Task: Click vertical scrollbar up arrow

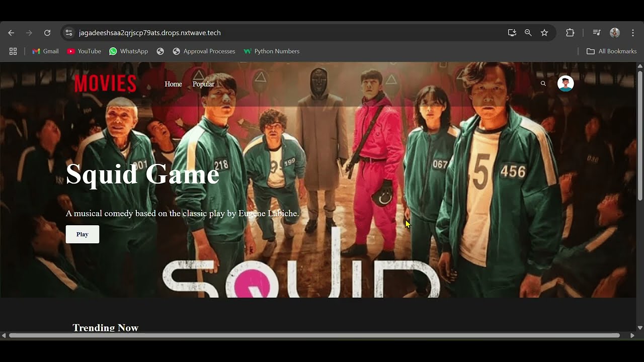Action: coord(640,66)
